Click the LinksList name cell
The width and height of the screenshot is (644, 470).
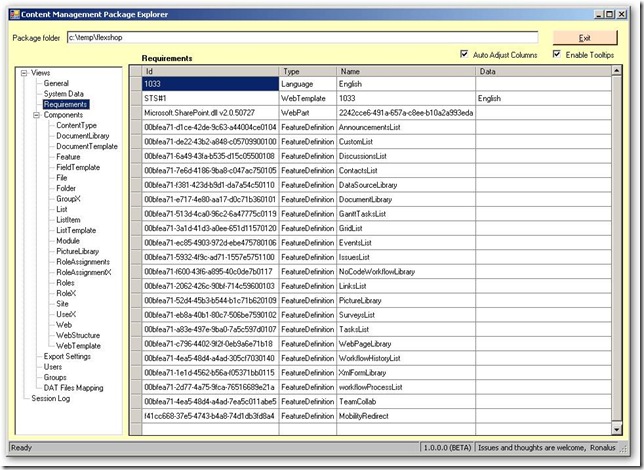point(406,286)
